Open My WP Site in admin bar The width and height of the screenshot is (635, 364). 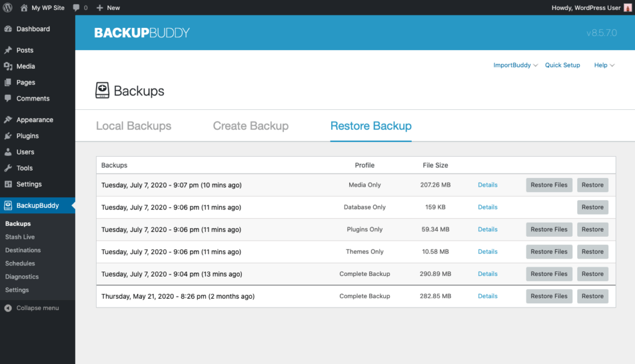tap(48, 7)
